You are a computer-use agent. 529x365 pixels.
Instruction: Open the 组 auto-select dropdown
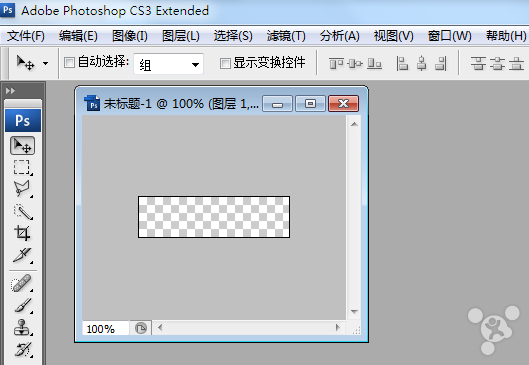[168, 64]
